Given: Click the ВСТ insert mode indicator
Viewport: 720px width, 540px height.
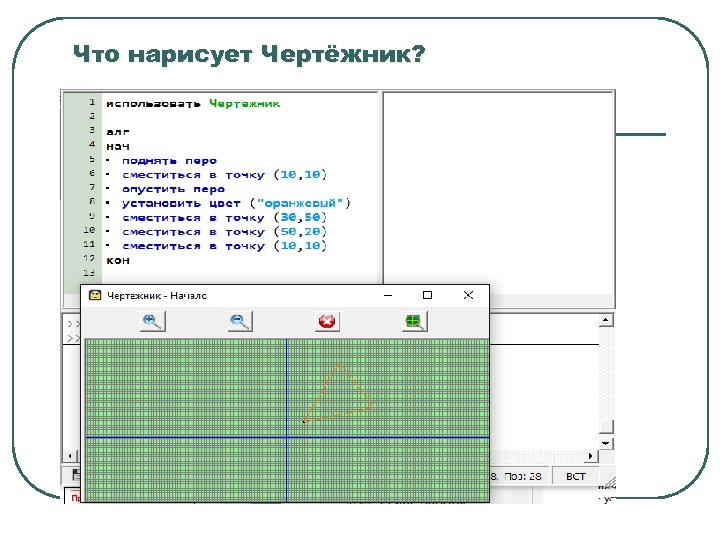Looking at the screenshot, I should tap(575, 477).
